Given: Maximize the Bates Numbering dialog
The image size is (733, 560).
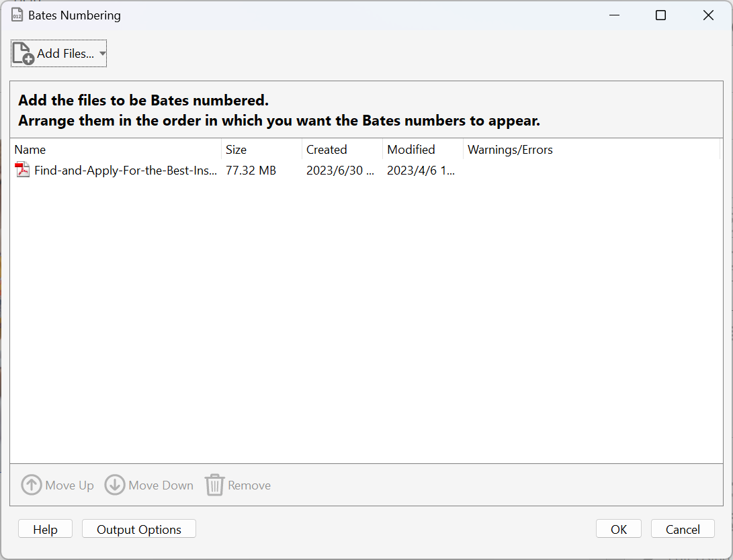Looking at the screenshot, I should click(x=660, y=15).
